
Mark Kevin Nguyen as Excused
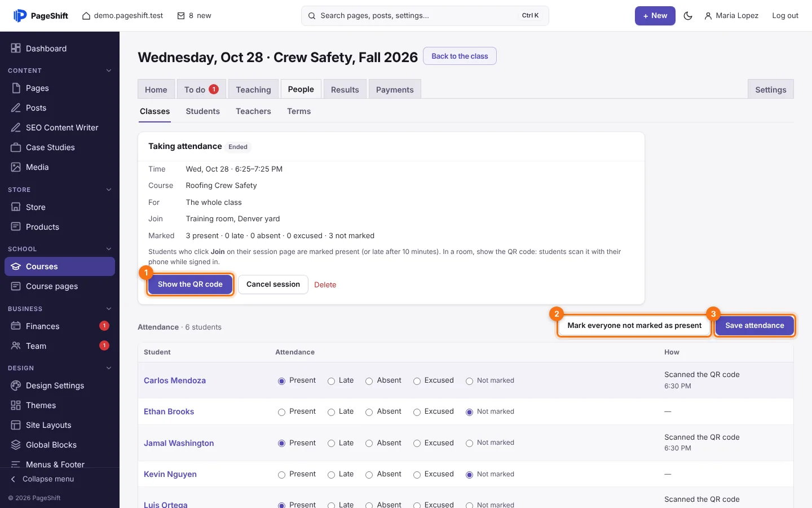(x=417, y=475)
